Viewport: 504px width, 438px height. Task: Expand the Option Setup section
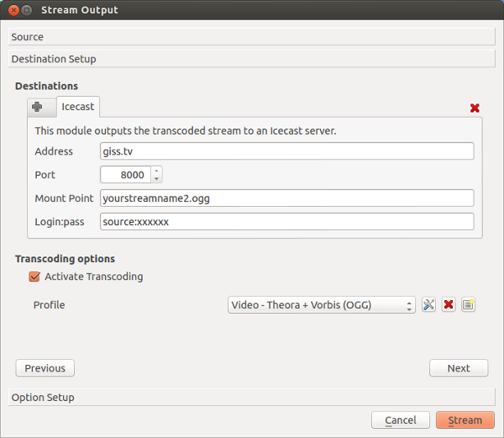(252, 397)
